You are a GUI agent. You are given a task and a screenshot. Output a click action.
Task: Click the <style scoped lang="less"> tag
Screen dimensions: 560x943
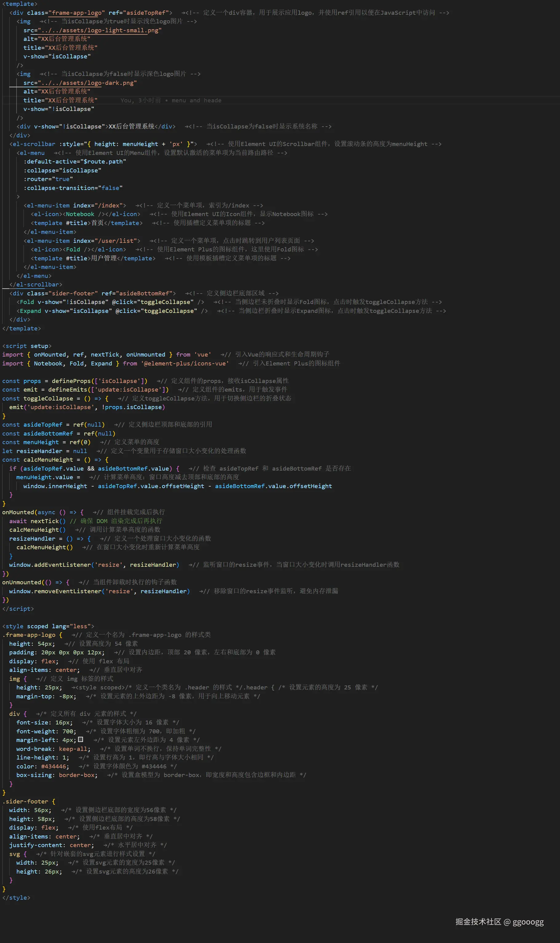click(x=48, y=626)
